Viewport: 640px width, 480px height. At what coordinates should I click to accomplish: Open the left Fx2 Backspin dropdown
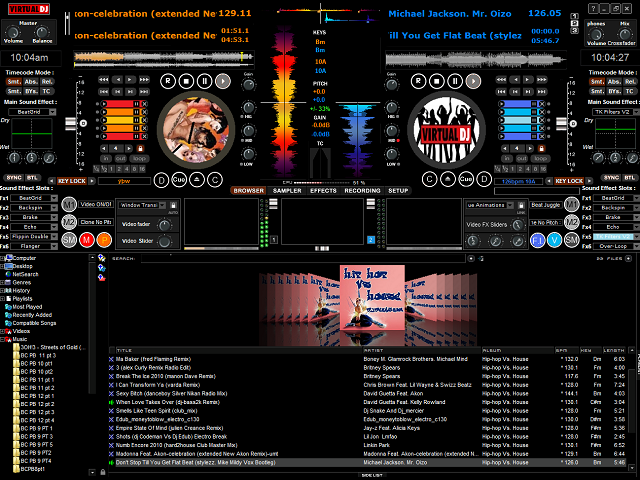[x=54, y=208]
